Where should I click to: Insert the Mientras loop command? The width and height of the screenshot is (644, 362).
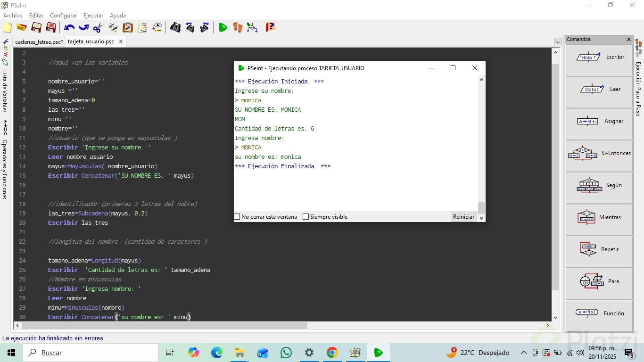(599, 218)
